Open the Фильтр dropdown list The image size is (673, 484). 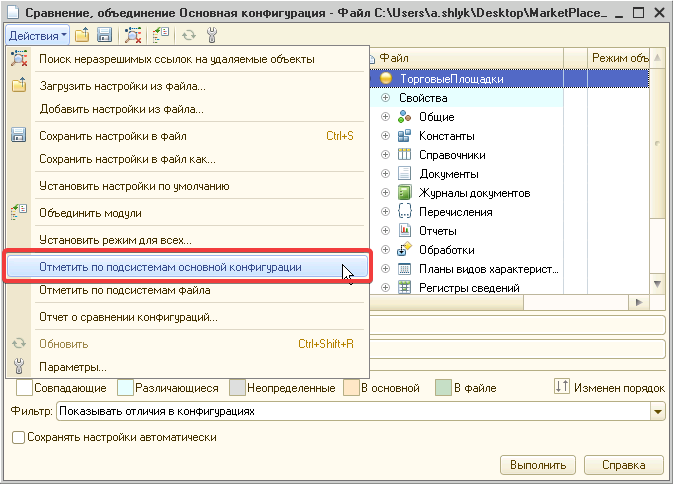657,411
